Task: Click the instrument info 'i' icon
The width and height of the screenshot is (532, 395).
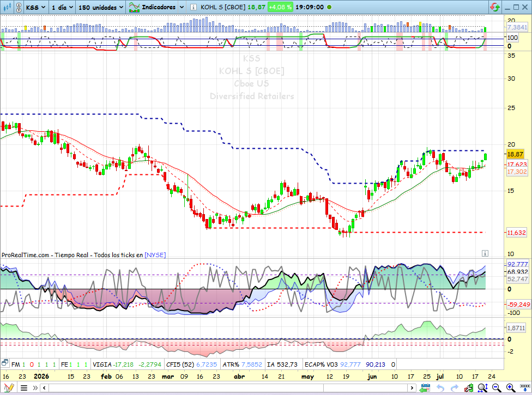Action: [193, 7]
